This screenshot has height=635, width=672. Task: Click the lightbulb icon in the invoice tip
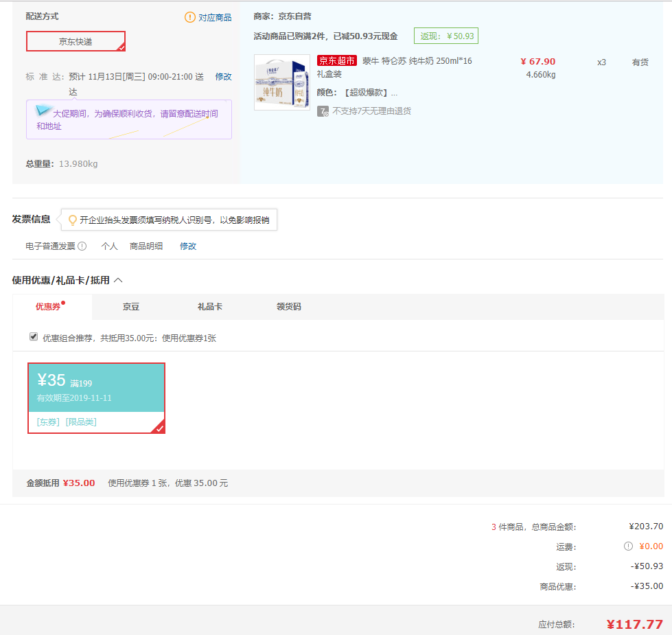73,220
